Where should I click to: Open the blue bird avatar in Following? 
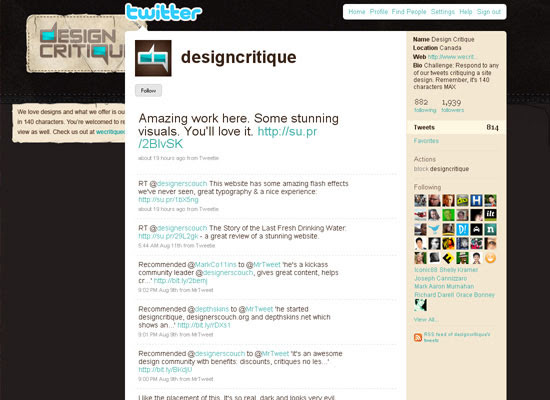pyautogui.click(x=434, y=229)
